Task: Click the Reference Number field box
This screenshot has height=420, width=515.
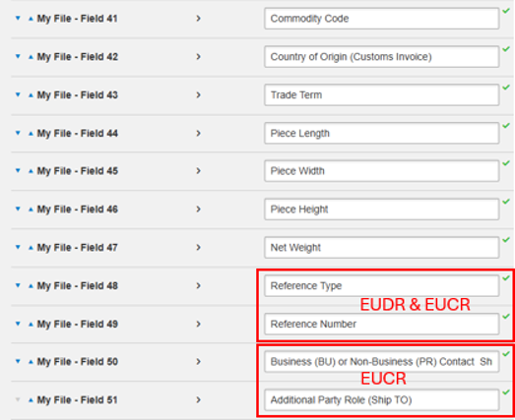Action: click(x=382, y=324)
